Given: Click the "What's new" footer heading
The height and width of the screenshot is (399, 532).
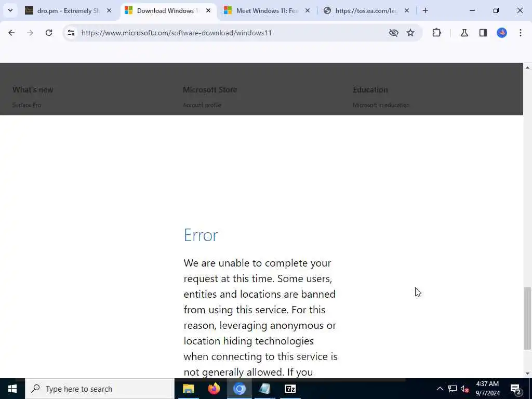Looking at the screenshot, I should (x=33, y=90).
